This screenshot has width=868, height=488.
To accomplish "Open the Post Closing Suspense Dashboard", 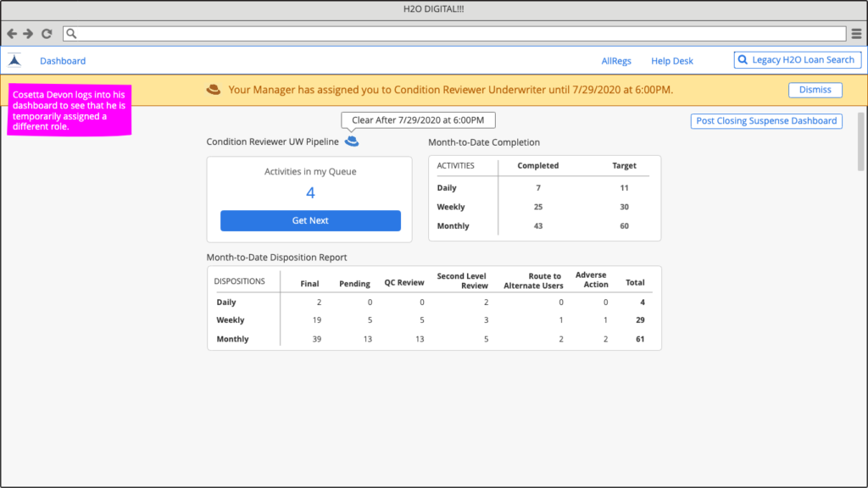I will click(x=766, y=121).
